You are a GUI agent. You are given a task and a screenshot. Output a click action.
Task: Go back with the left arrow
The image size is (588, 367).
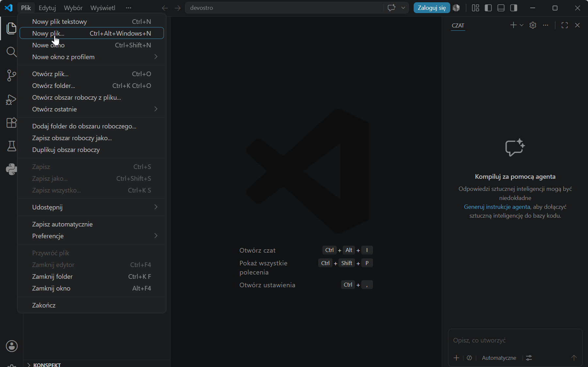point(165,8)
